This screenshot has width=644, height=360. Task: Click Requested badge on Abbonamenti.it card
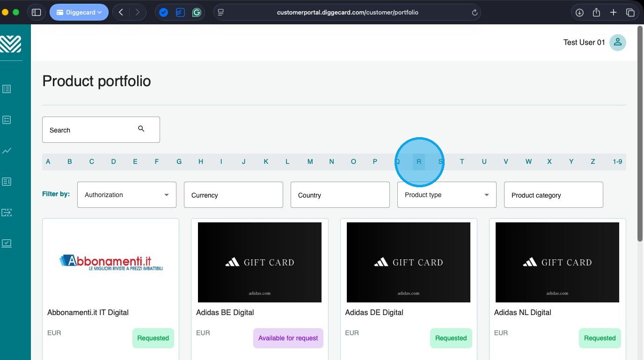pyautogui.click(x=153, y=338)
